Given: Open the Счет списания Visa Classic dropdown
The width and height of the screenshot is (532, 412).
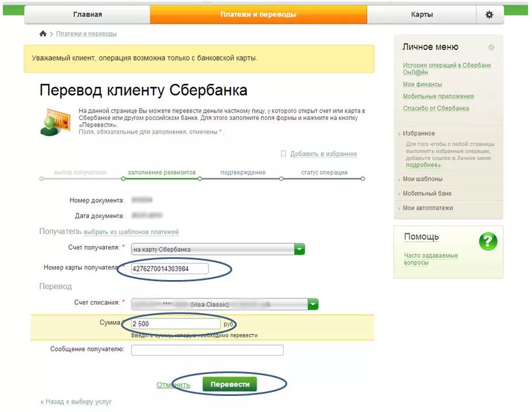Looking at the screenshot, I should (225, 304).
